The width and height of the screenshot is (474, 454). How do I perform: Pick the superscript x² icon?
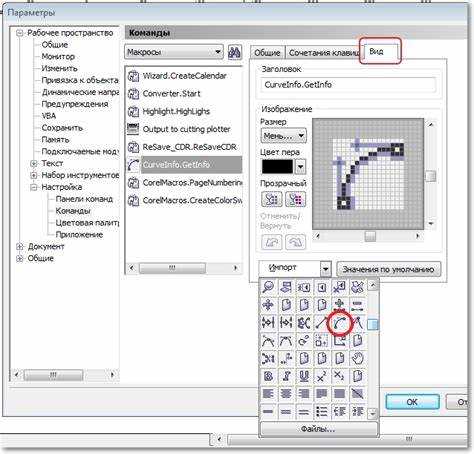(x=321, y=376)
